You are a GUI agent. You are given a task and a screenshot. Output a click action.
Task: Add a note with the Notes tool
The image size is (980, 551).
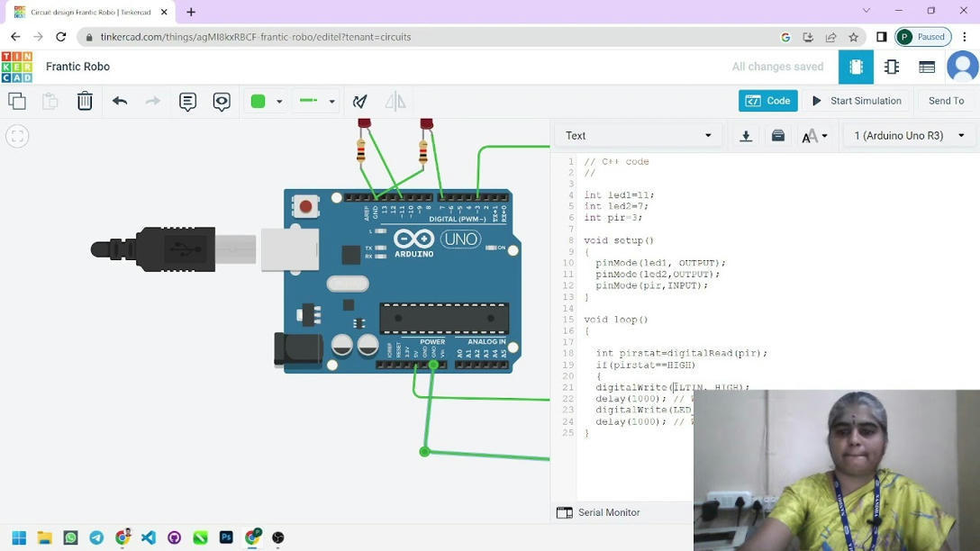click(x=186, y=101)
